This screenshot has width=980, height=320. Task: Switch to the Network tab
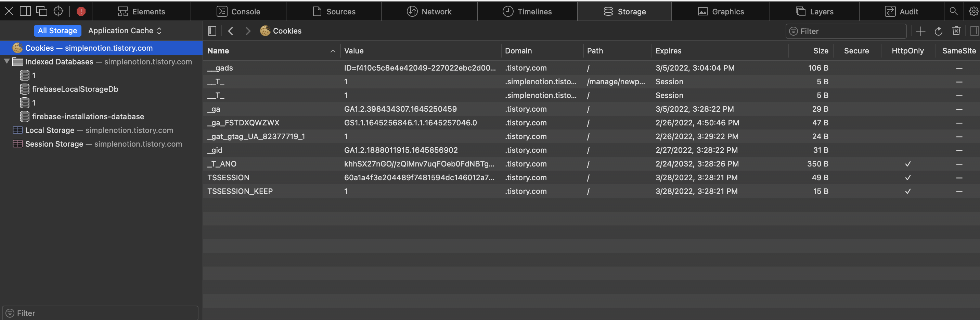[429, 11]
